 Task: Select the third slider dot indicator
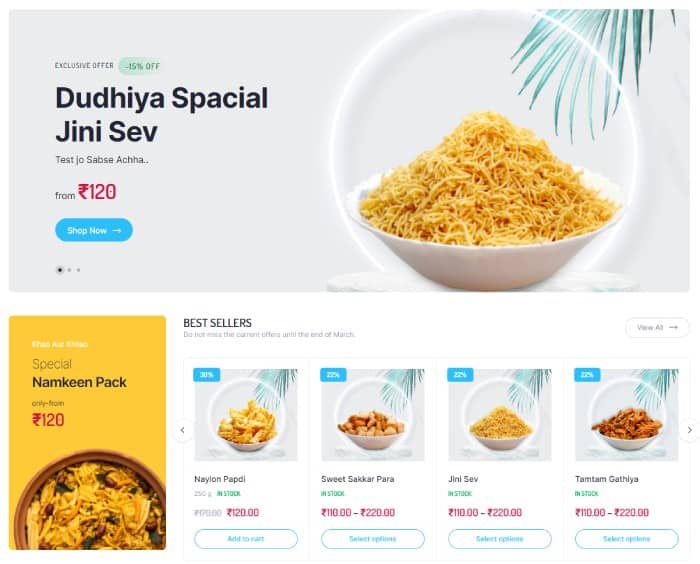[x=79, y=270]
